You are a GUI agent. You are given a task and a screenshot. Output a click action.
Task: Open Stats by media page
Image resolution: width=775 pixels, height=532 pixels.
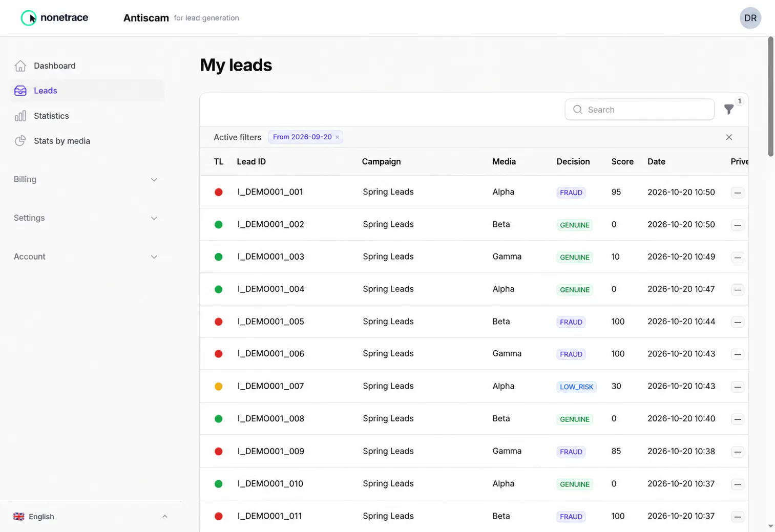coord(87,141)
